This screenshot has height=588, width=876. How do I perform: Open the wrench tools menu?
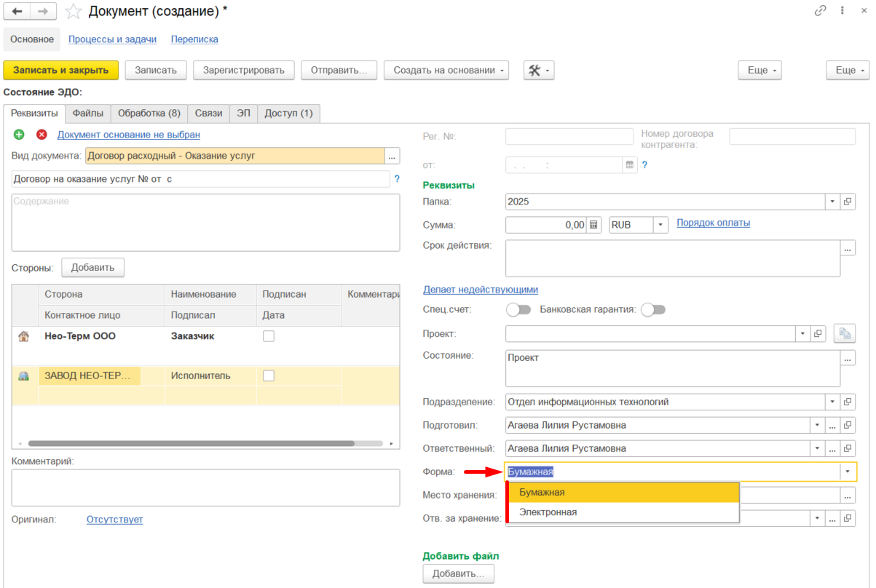(539, 70)
